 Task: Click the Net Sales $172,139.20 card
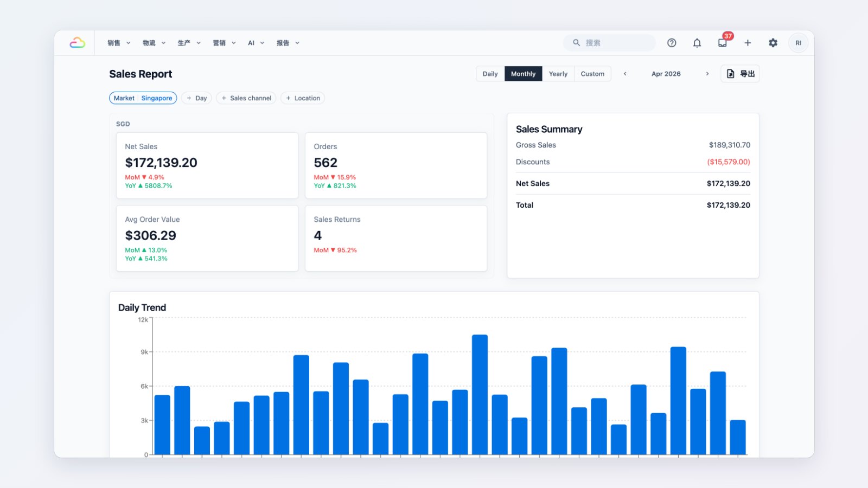(207, 165)
